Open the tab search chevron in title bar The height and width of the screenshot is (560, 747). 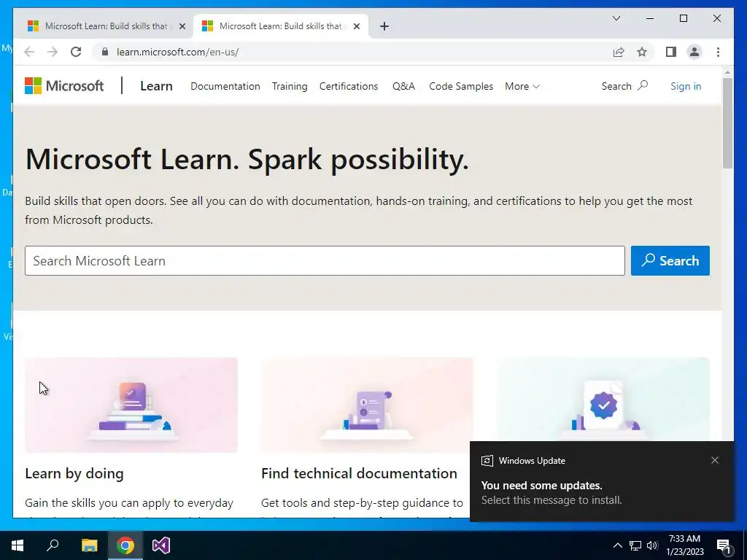616,18
